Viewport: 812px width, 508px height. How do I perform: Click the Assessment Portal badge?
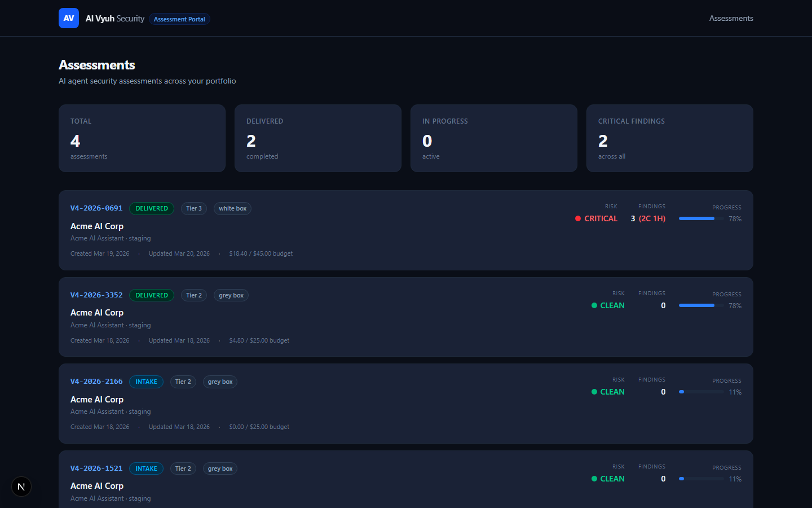pos(179,19)
